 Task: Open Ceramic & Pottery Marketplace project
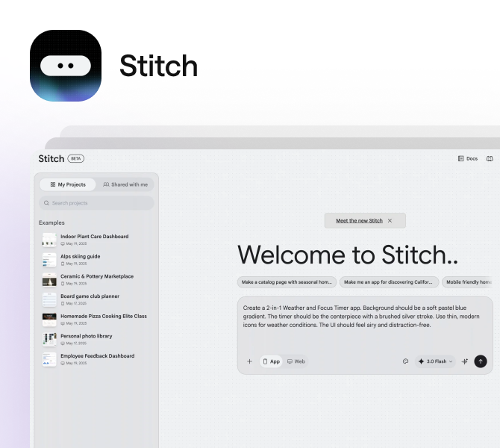(95, 279)
